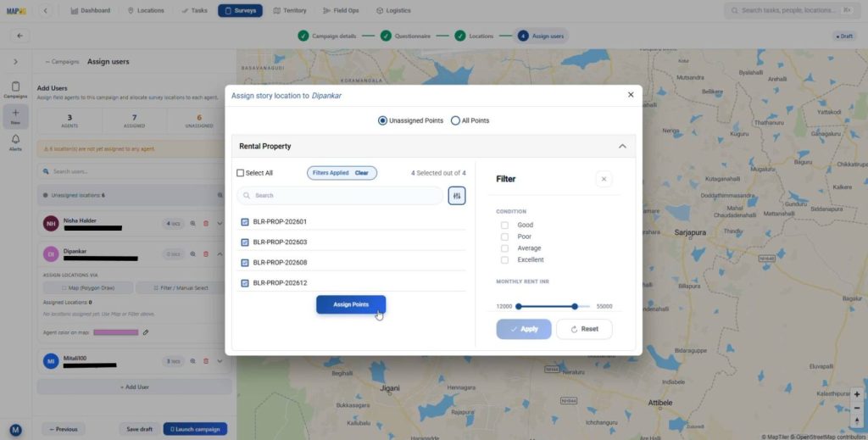Click the Campaigns breadcrumb link
Image resolution: width=868 pixels, height=440 pixels.
tap(62, 62)
